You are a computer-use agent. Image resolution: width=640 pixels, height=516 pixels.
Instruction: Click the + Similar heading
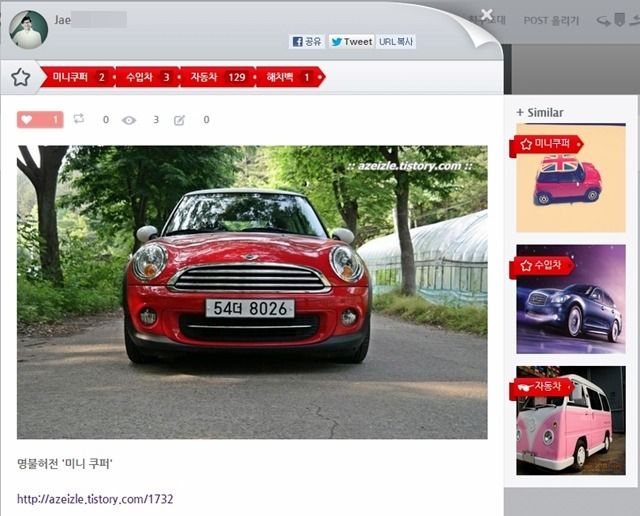coord(540,113)
